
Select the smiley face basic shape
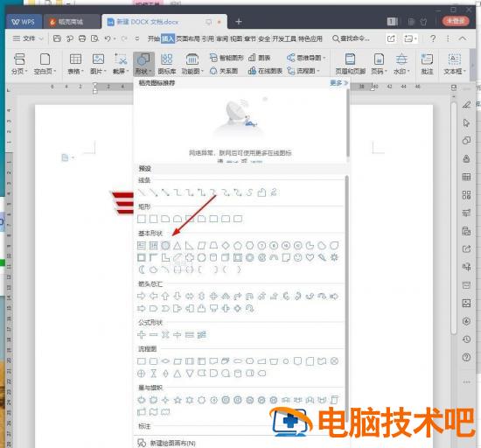click(298, 257)
